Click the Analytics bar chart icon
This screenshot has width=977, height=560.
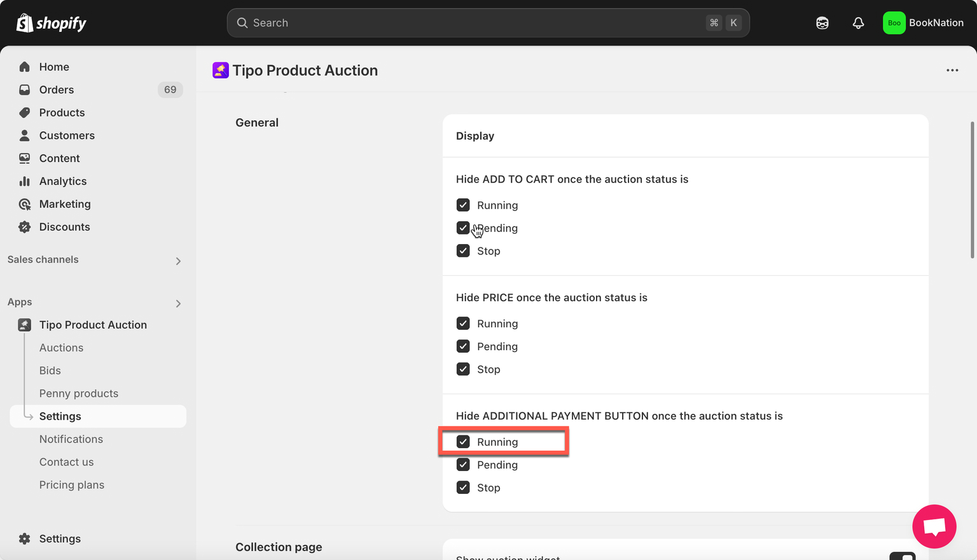25,181
